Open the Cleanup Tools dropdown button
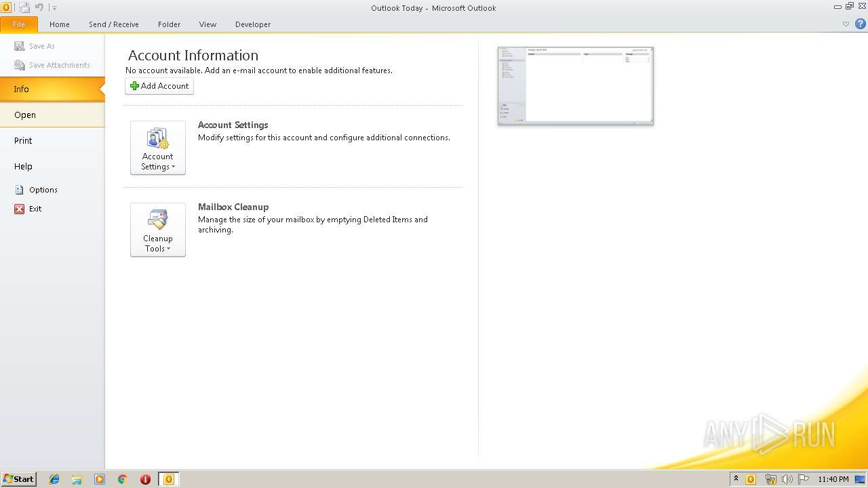 [x=158, y=230]
